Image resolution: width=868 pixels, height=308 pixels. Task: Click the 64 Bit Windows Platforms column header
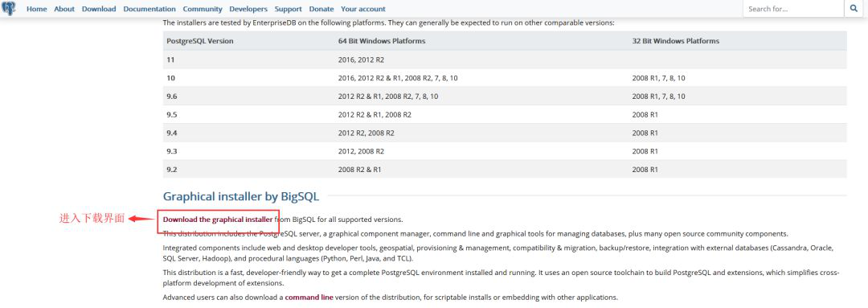coord(382,41)
